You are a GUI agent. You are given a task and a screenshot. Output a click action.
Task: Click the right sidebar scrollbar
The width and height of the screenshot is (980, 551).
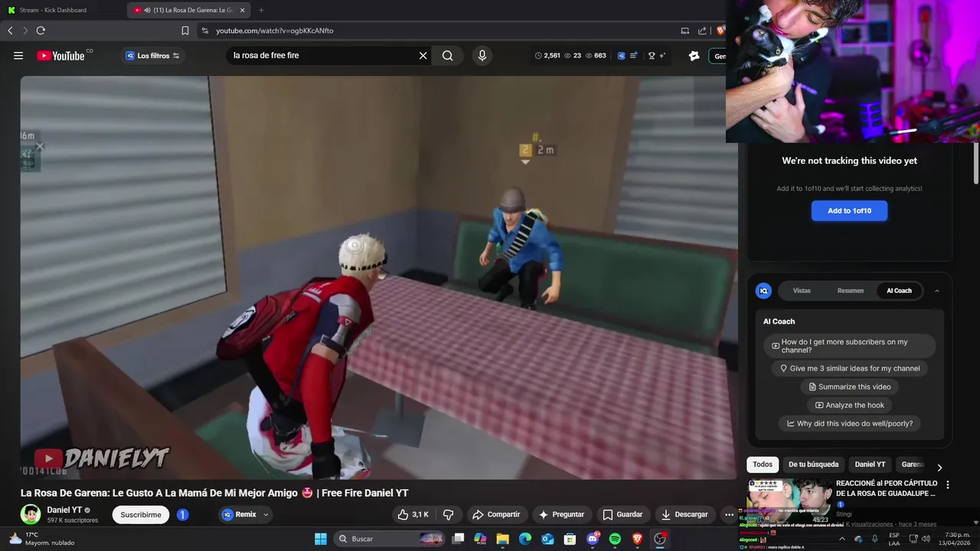[x=976, y=163]
